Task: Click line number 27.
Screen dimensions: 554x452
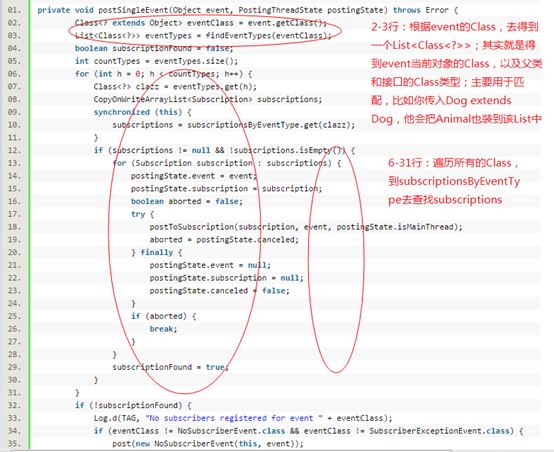Action: (x=14, y=341)
